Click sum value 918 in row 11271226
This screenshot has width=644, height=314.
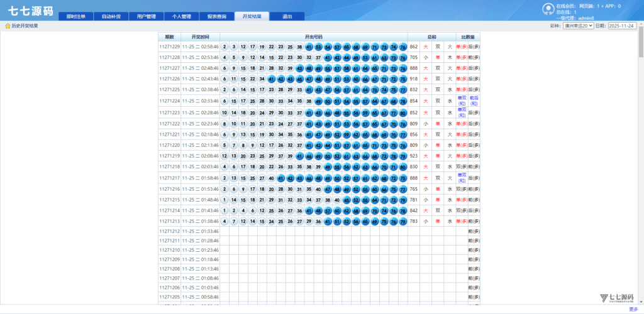click(414, 78)
